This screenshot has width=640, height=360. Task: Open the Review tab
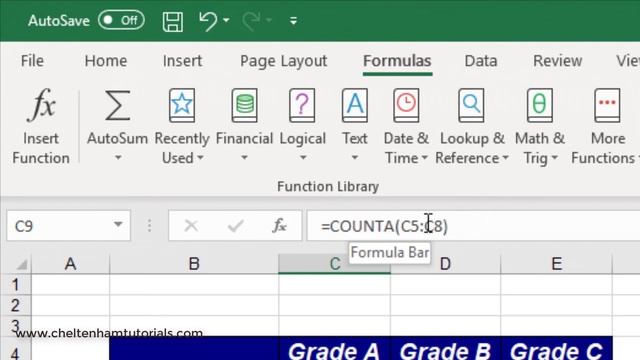point(558,61)
